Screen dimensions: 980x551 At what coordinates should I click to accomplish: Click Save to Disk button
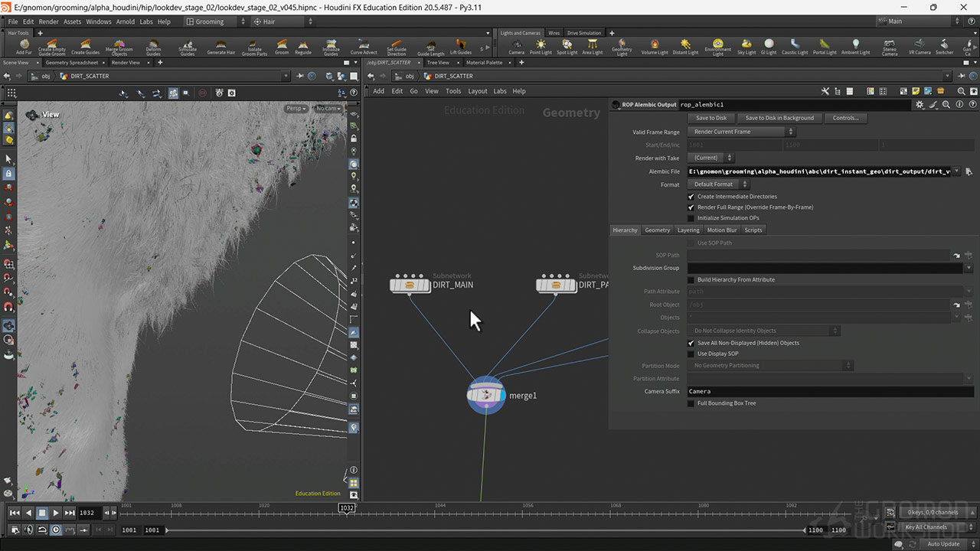point(711,118)
